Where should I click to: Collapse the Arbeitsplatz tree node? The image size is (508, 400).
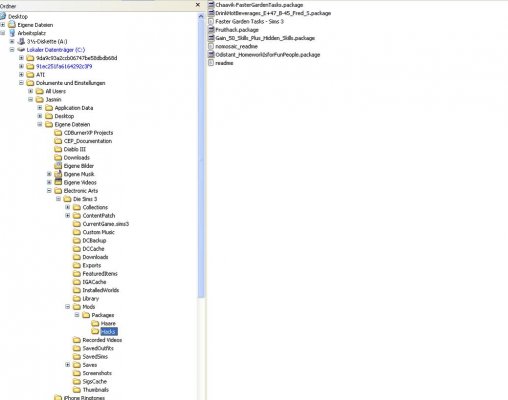[3, 33]
